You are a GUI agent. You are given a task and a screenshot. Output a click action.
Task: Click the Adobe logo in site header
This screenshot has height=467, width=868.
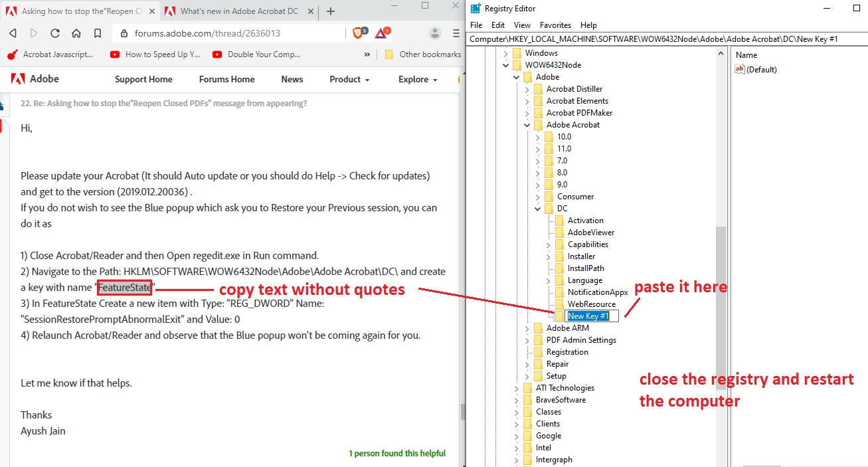tap(35, 79)
